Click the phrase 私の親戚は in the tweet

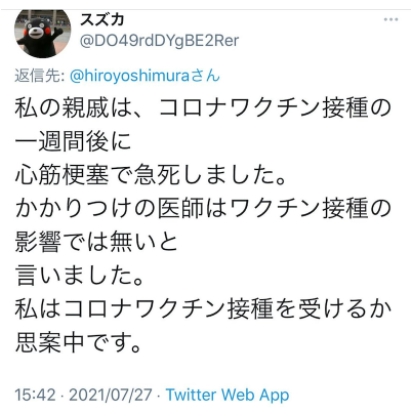coord(73,108)
